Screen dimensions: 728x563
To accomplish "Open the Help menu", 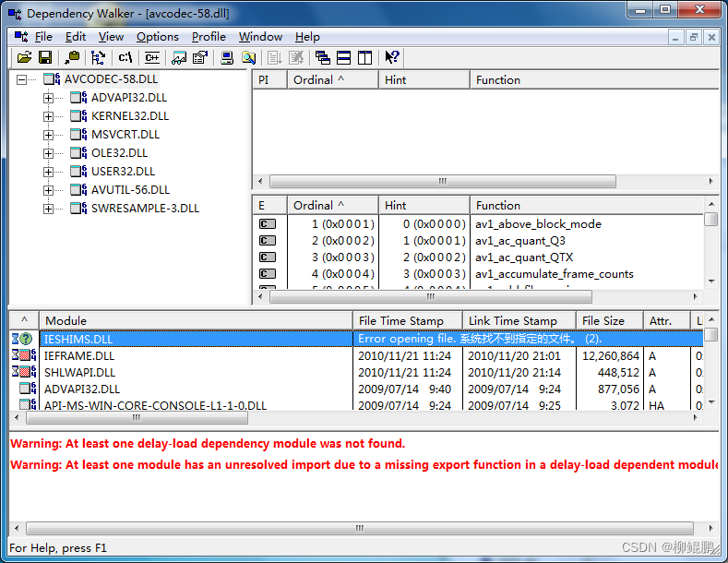I will [307, 37].
